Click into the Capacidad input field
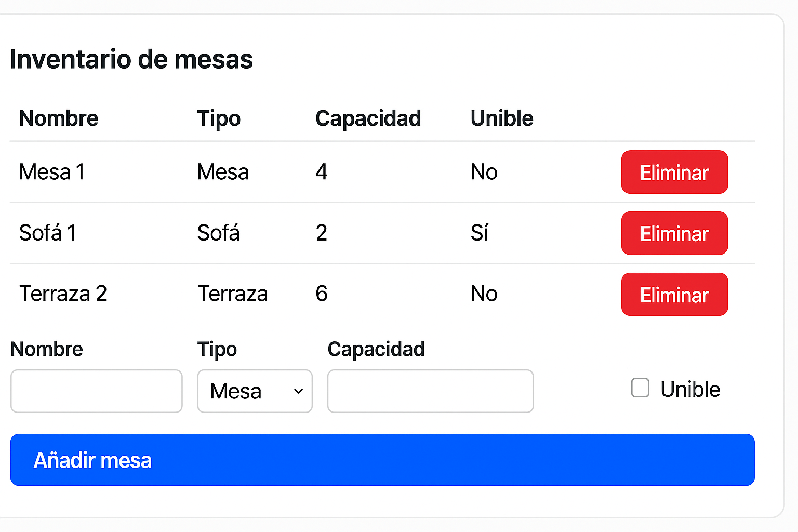 tap(430, 391)
